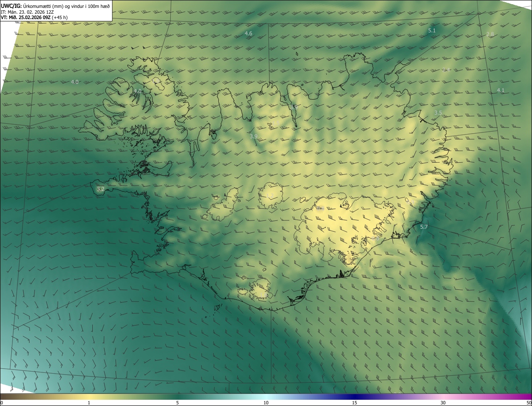
Task: Click the colorbar tick label 15
Action: click(x=355, y=403)
